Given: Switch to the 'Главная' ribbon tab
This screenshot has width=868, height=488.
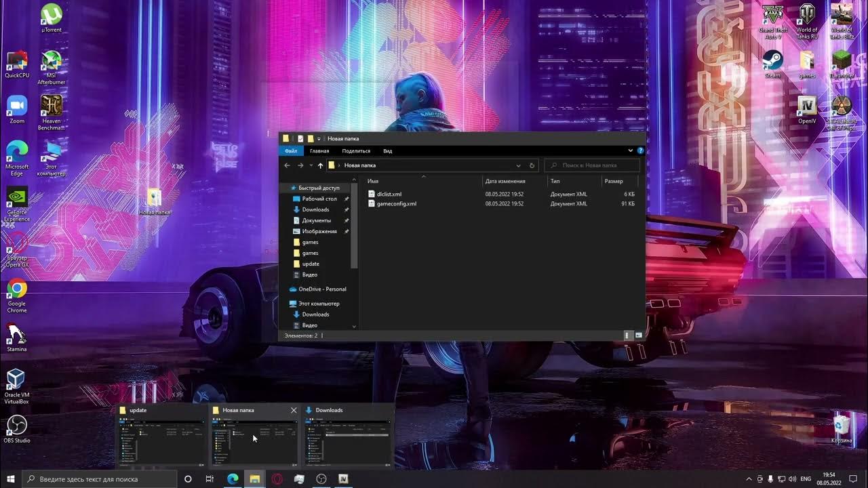Looking at the screenshot, I should click(319, 151).
